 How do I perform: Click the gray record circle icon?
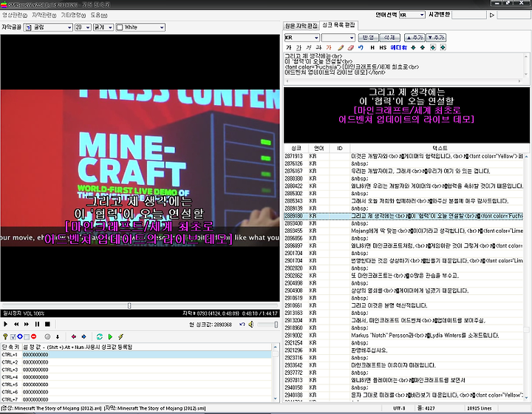(47, 336)
